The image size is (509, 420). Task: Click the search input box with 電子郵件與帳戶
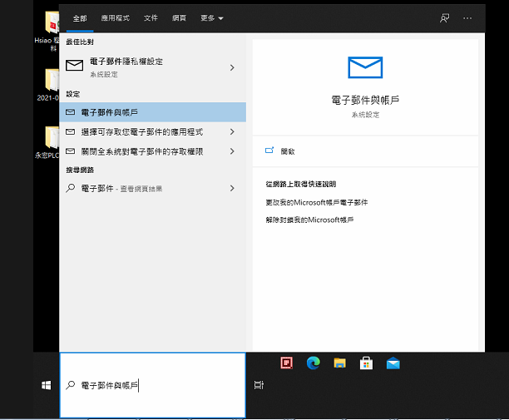[x=153, y=386]
